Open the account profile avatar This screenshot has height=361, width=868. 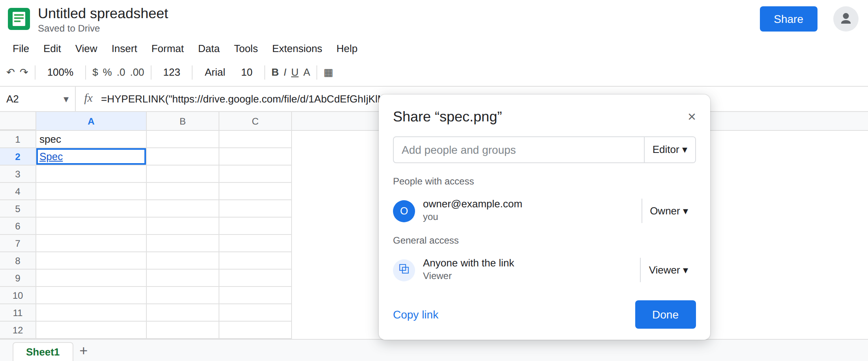pos(846,19)
